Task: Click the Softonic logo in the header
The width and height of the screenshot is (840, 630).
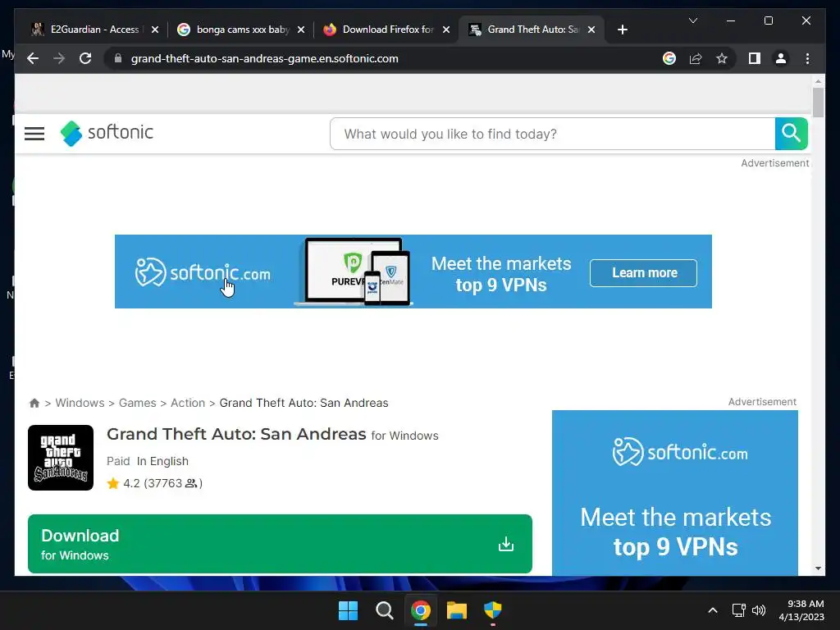Action: (x=107, y=133)
